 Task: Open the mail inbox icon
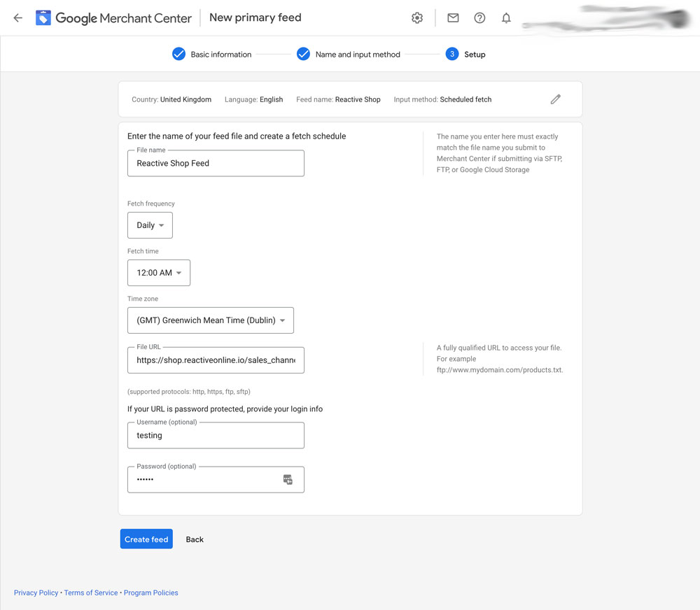click(453, 18)
